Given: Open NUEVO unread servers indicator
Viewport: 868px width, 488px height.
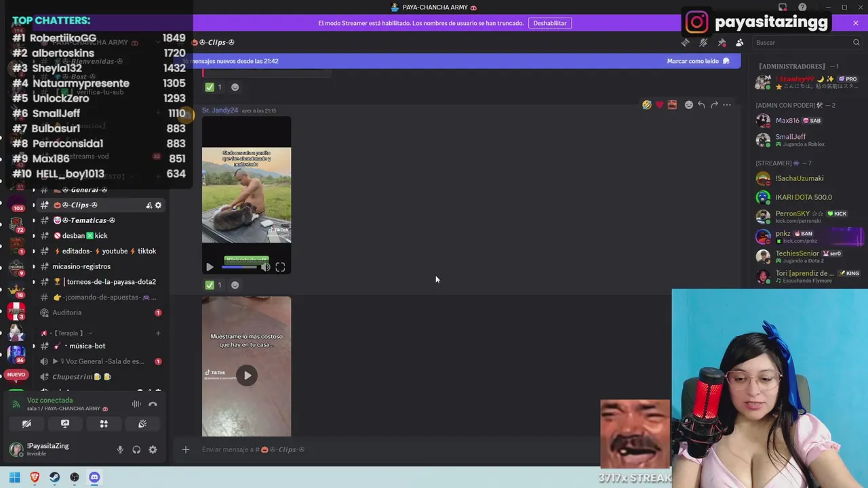Looking at the screenshot, I should click(16, 374).
